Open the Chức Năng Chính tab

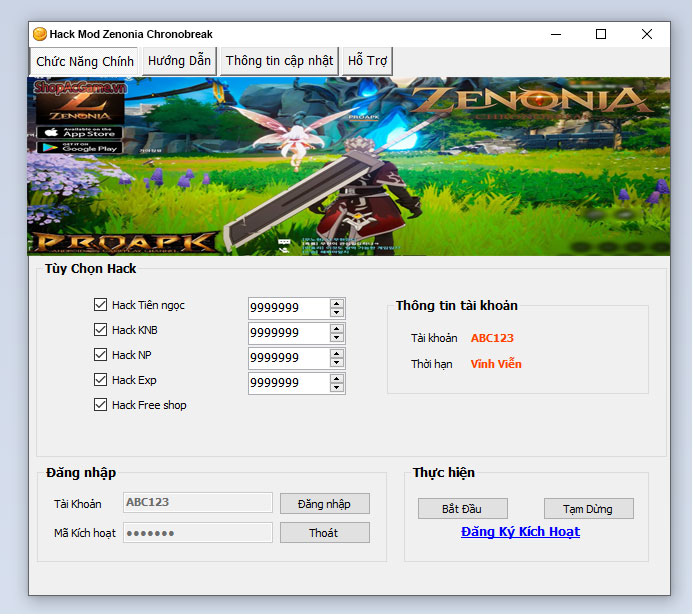(84, 61)
